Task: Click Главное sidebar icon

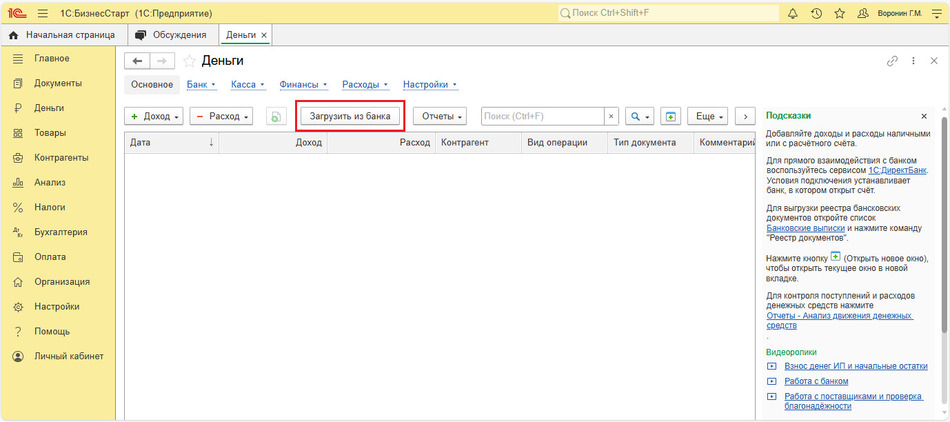Action: click(18, 59)
